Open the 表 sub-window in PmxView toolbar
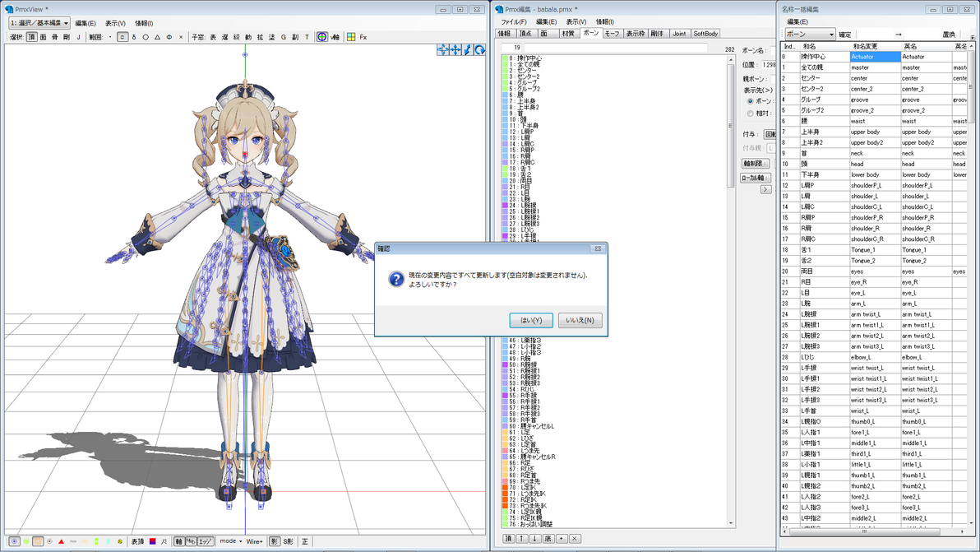 (x=213, y=37)
